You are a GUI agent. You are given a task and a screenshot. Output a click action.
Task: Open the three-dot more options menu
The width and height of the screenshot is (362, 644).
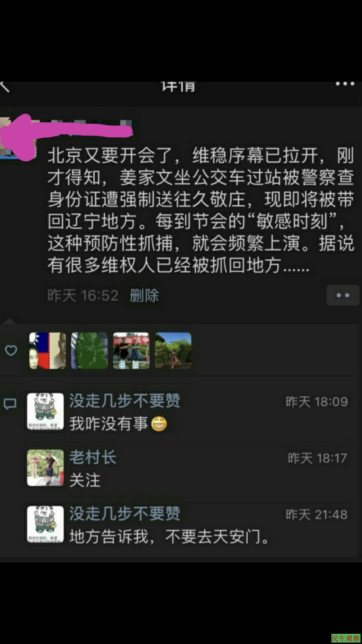(x=345, y=84)
